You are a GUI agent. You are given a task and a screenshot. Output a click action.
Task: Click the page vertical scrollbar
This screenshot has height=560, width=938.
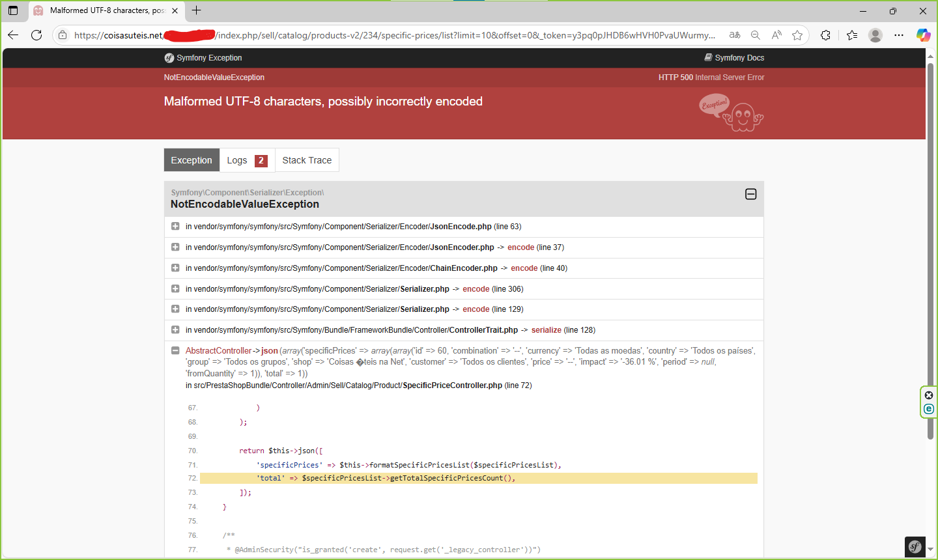pyautogui.click(x=931, y=251)
